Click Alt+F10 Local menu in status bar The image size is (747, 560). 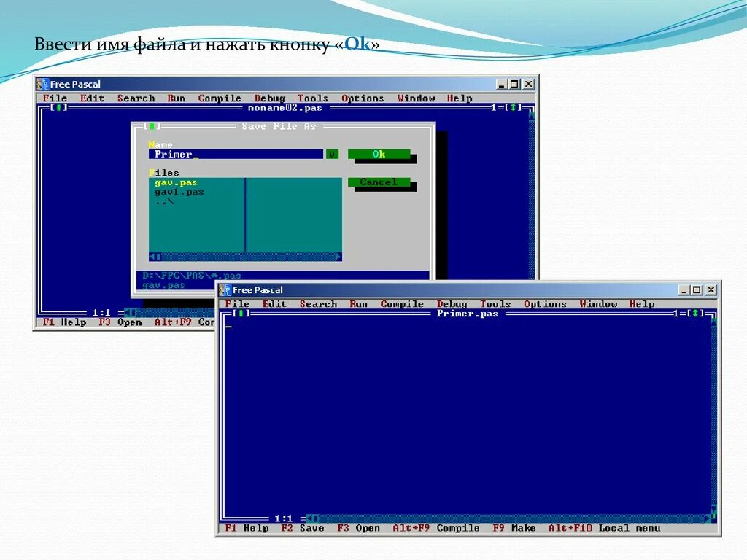click(605, 528)
